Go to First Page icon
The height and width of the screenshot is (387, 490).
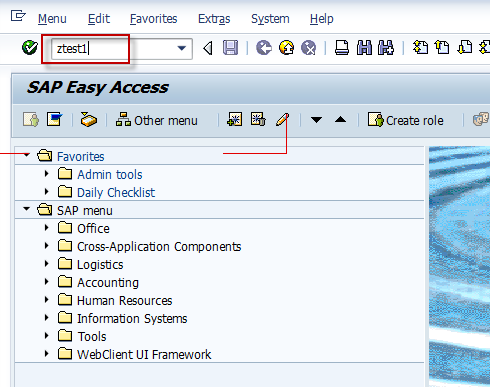point(421,47)
